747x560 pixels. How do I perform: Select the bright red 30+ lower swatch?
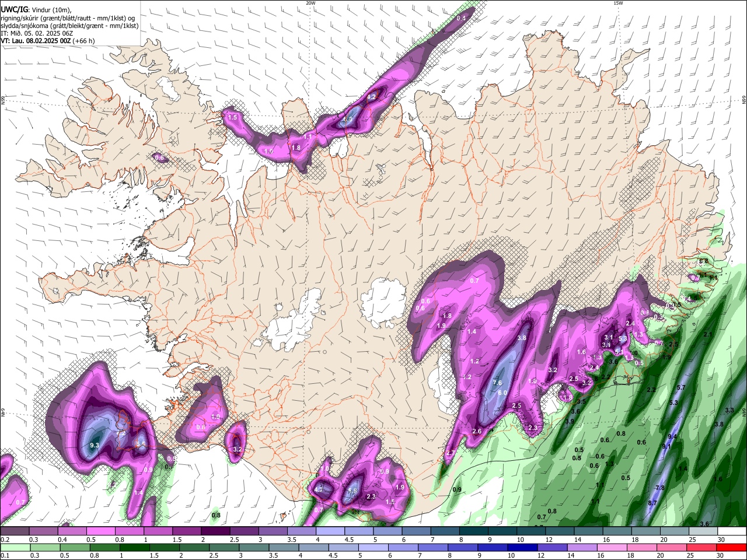[731, 548]
